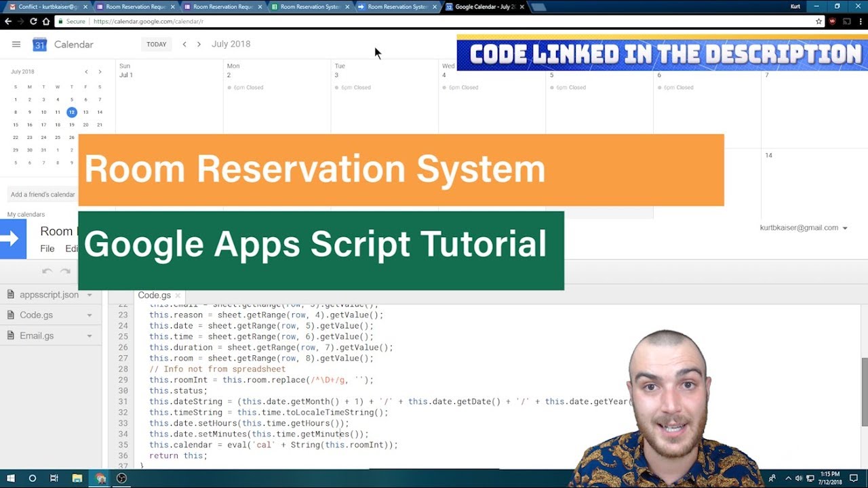
Task: Switch to the third Room Reservation Request tab
Action: tap(222, 7)
